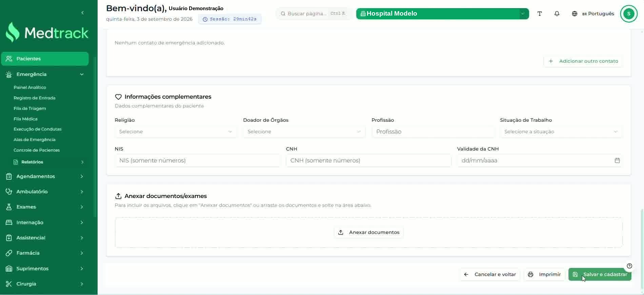
Task: Click the Buscar página search box
Action: pos(314,14)
